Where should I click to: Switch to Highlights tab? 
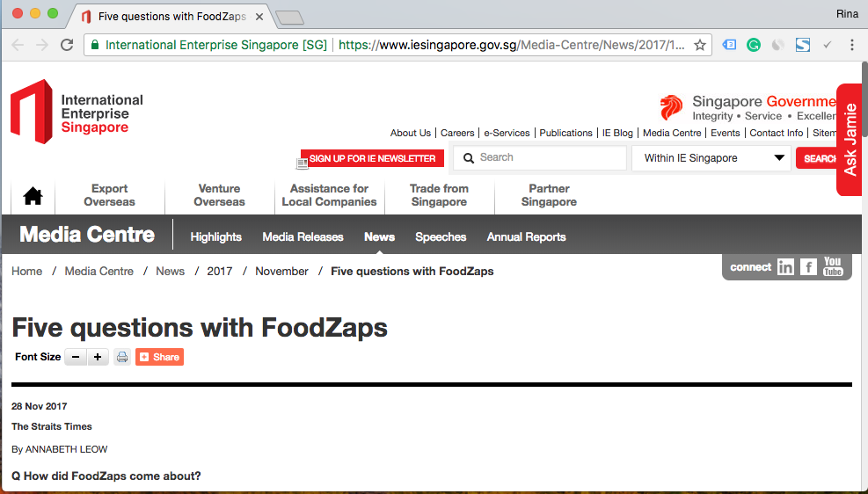click(x=215, y=236)
